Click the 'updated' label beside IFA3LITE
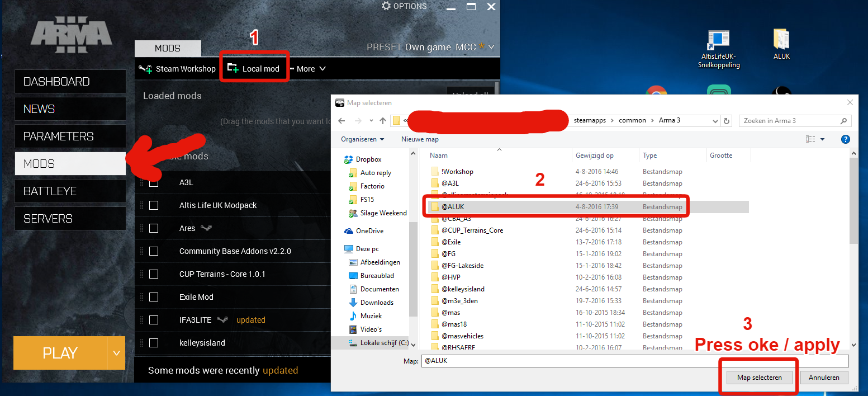The height and width of the screenshot is (396, 868). (x=251, y=320)
